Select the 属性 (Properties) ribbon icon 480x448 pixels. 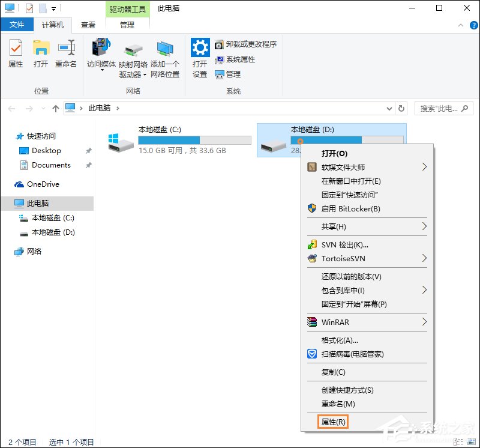[15, 53]
